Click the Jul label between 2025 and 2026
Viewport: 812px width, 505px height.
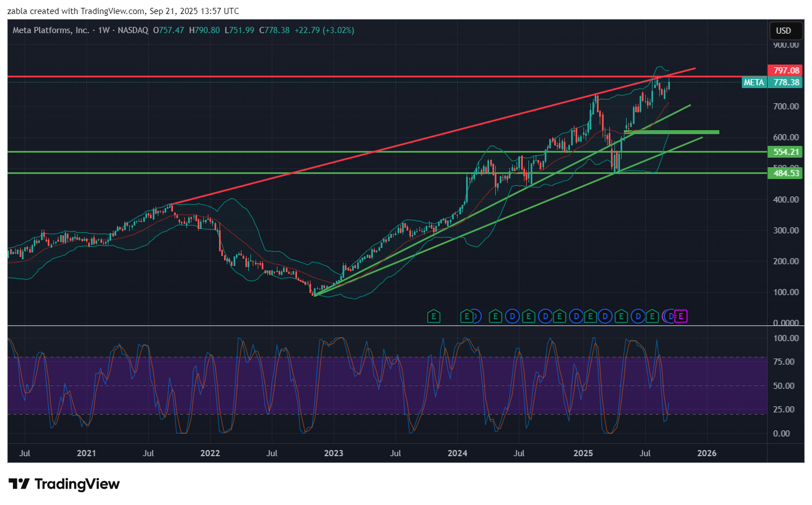[645, 453]
